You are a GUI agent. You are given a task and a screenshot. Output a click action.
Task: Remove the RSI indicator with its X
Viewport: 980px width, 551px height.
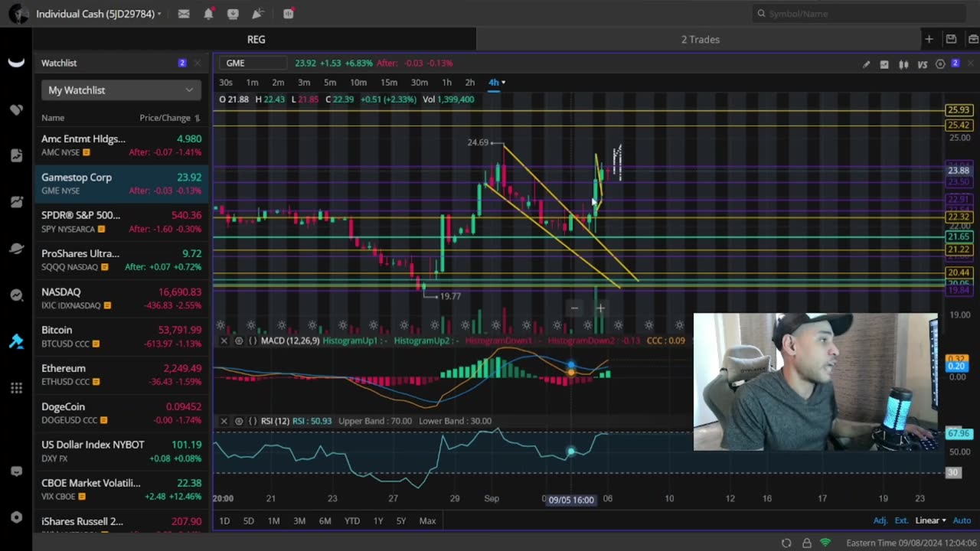point(224,421)
